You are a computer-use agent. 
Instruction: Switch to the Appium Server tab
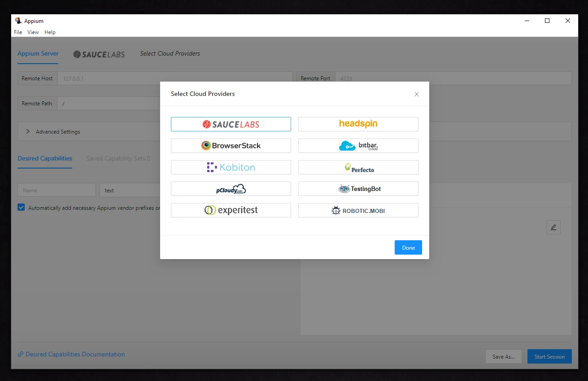(38, 53)
